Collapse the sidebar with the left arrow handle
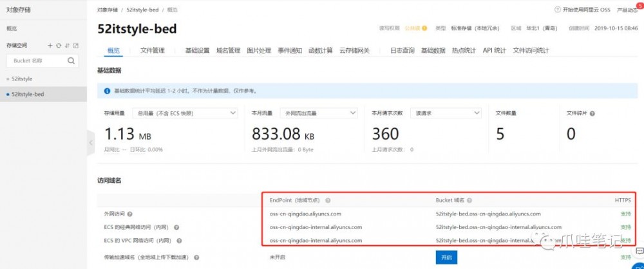Image resolution: width=644 pixels, height=269 pixels. click(x=91, y=142)
